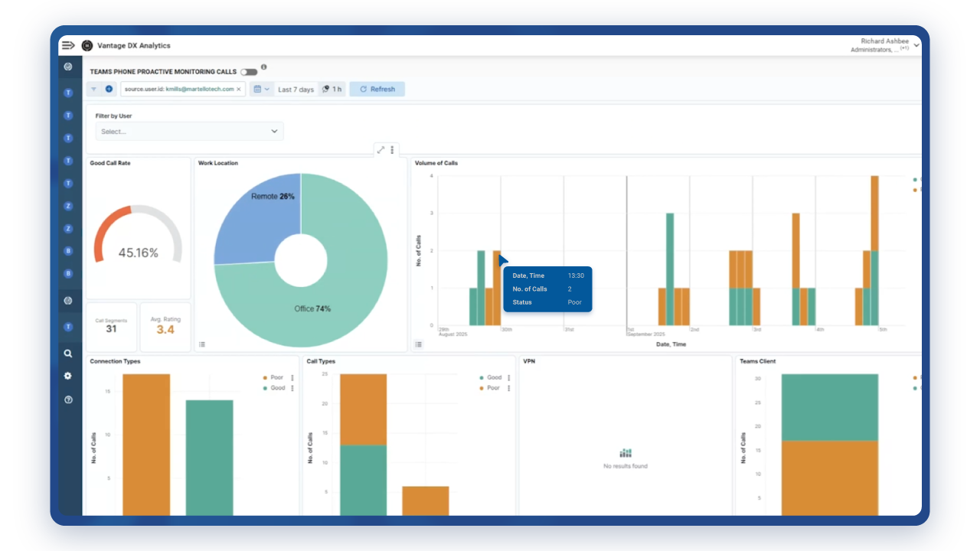
Task: Open the search icon in the sidebar
Action: click(x=68, y=354)
